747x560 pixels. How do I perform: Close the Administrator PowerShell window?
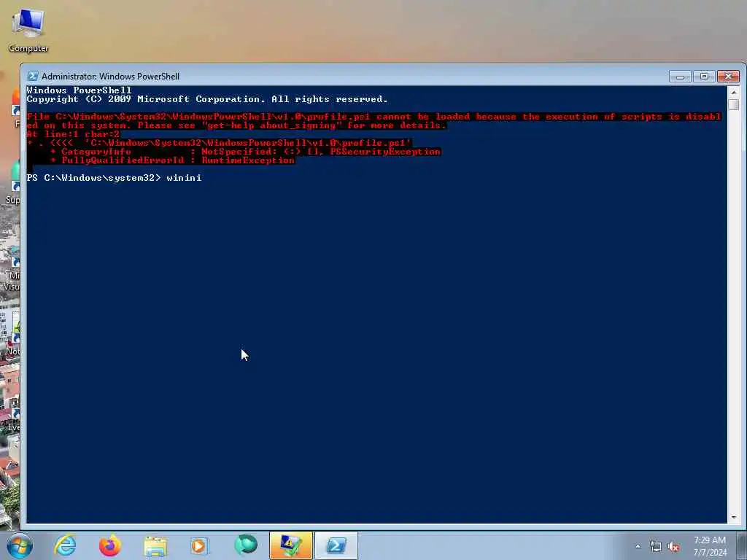click(x=729, y=76)
